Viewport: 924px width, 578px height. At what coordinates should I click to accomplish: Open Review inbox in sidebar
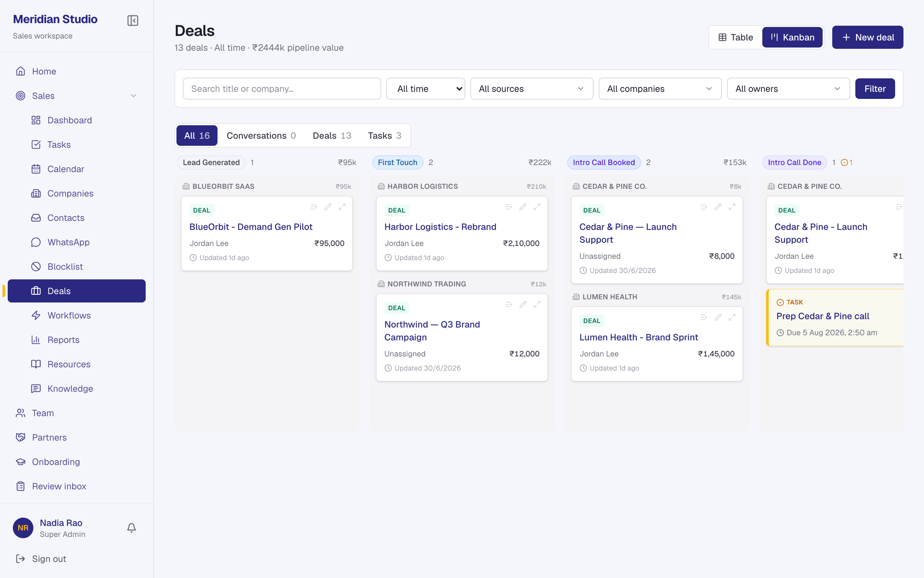(x=76, y=486)
